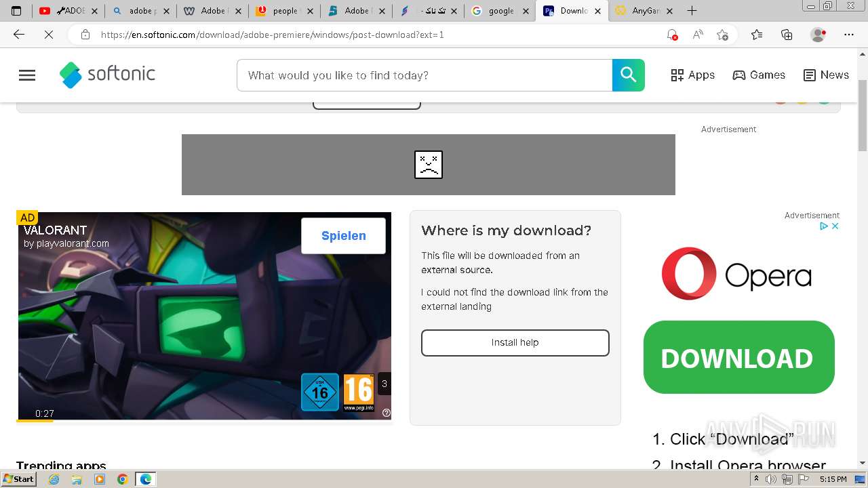Open the browser profile avatar

pos(818,35)
